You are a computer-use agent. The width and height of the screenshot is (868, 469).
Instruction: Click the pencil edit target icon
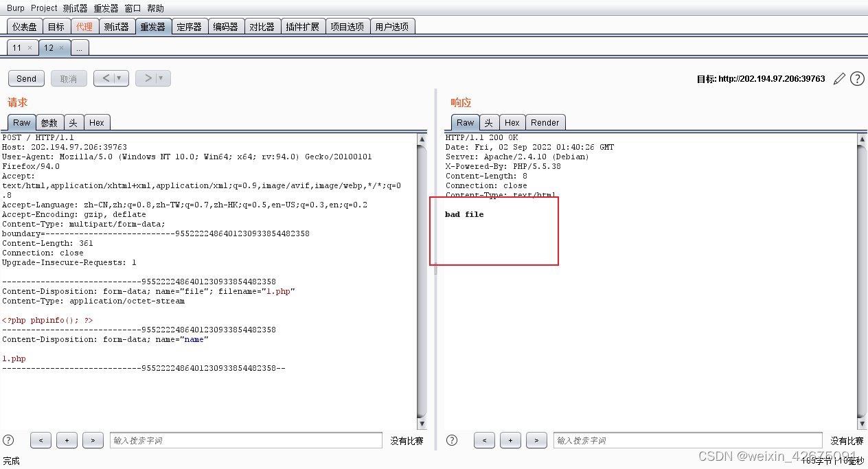839,79
